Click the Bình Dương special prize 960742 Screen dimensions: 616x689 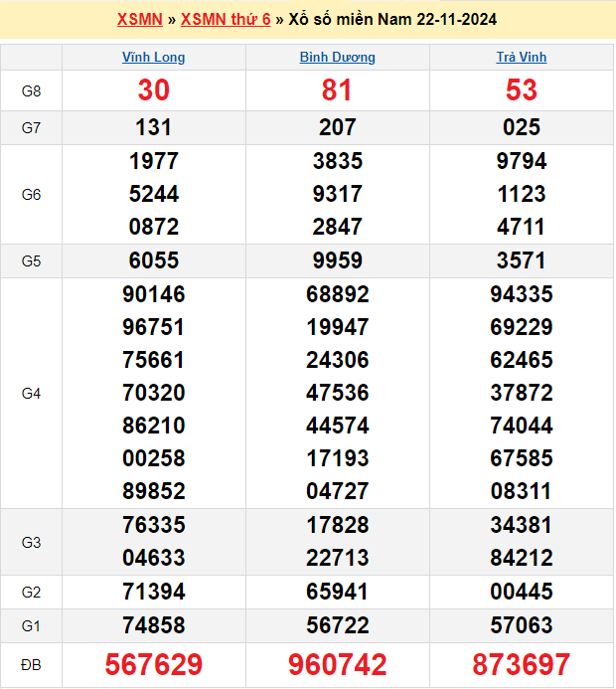pos(337,665)
